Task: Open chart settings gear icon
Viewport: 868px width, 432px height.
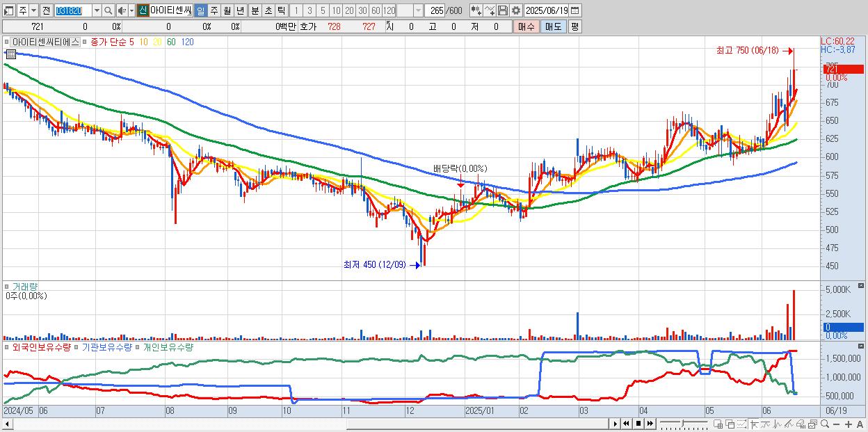Action: pos(516,10)
